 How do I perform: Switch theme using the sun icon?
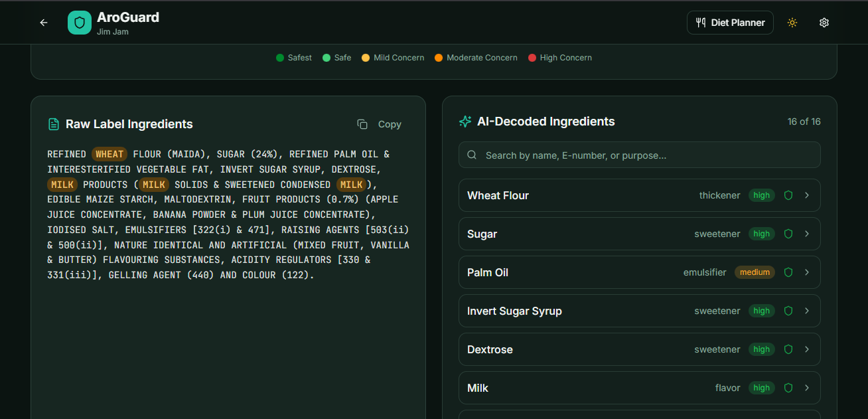792,22
